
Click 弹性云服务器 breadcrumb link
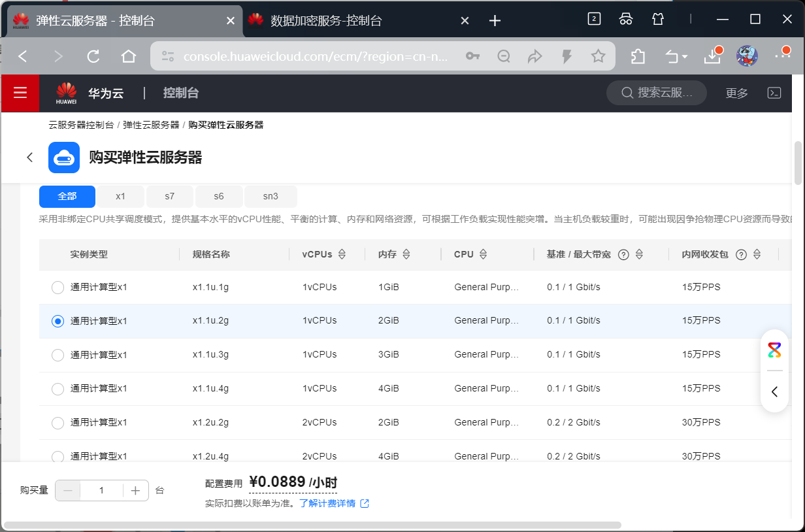point(151,125)
